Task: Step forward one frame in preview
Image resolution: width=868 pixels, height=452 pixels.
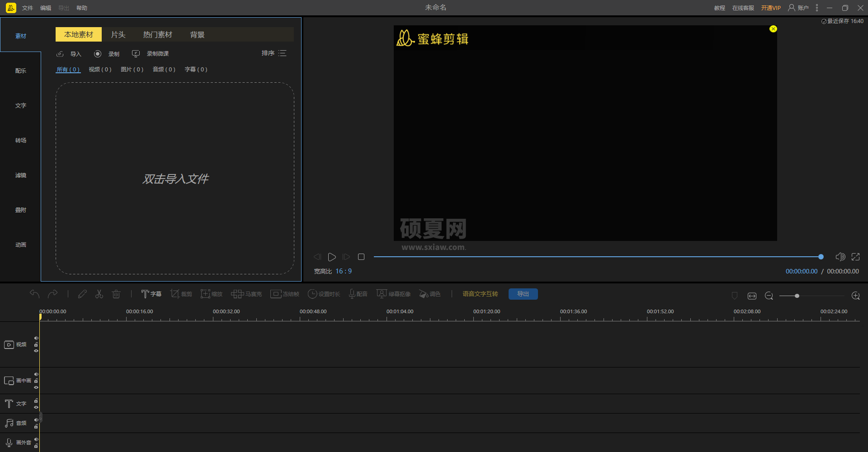Action: pos(346,257)
